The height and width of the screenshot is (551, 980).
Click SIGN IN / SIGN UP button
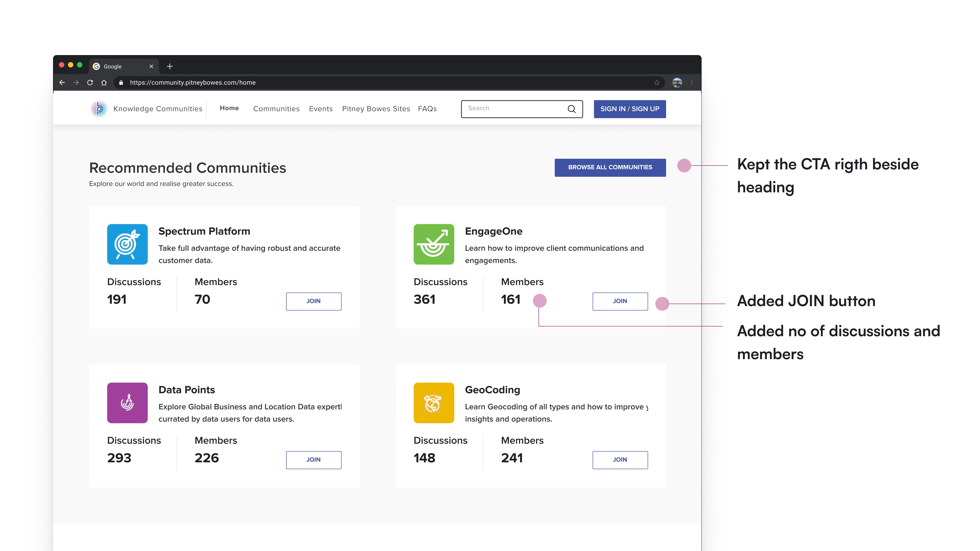(x=630, y=109)
